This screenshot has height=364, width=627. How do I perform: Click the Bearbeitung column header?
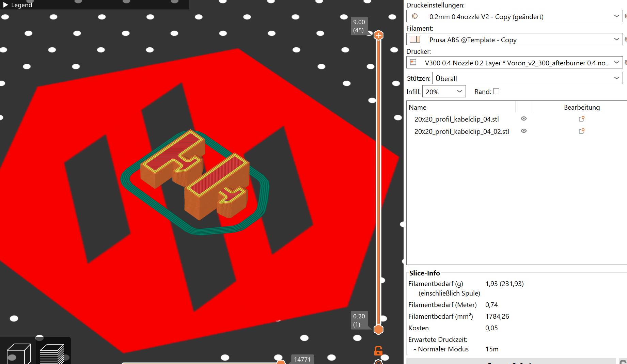click(582, 107)
